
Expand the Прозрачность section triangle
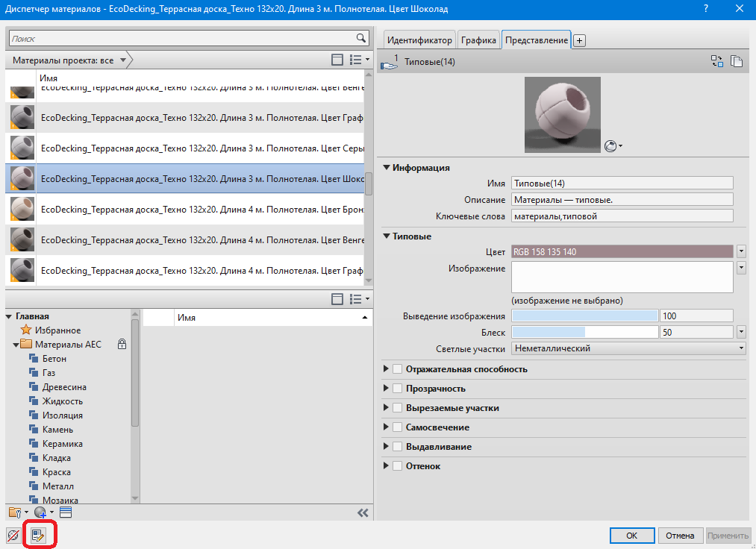click(386, 388)
